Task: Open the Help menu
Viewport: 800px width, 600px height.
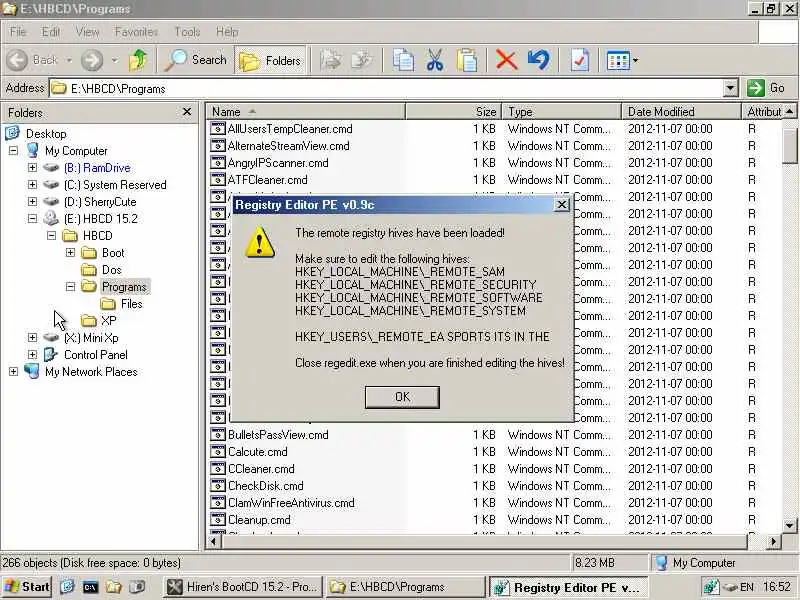Action: (227, 32)
